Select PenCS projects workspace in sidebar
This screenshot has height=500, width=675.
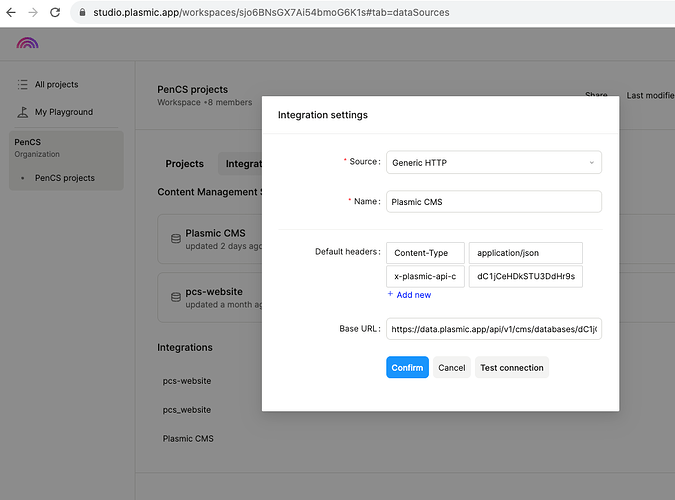(x=65, y=178)
